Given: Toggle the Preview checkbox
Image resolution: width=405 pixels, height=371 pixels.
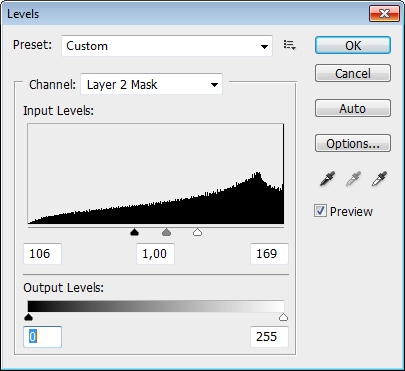Looking at the screenshot, I should [x=320, y=211].
